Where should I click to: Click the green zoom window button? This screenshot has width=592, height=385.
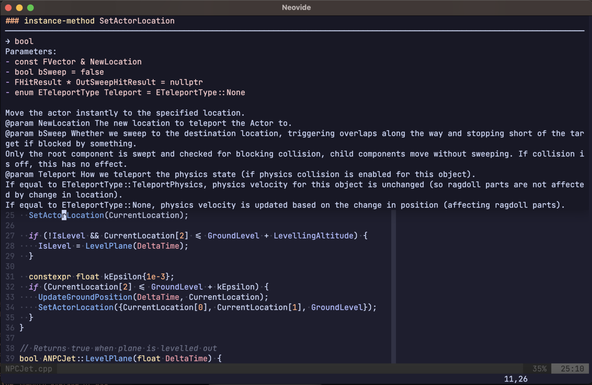(x=31, y=8)
